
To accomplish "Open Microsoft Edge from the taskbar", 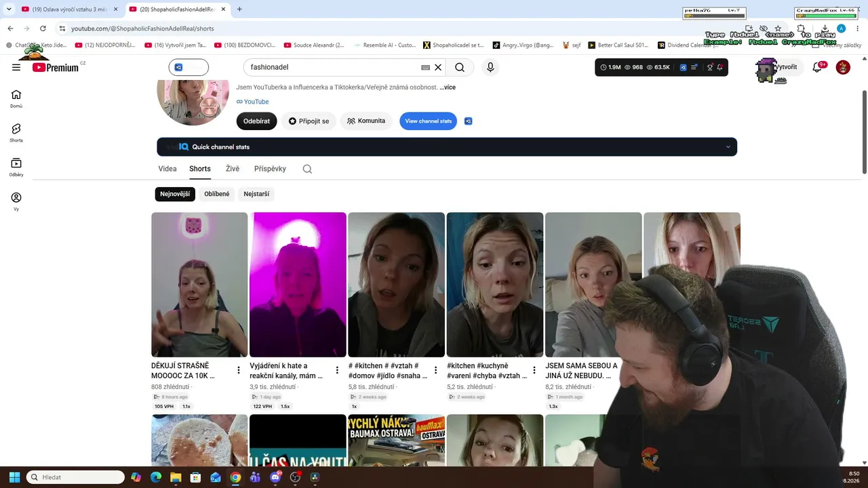I will point(156,477).
